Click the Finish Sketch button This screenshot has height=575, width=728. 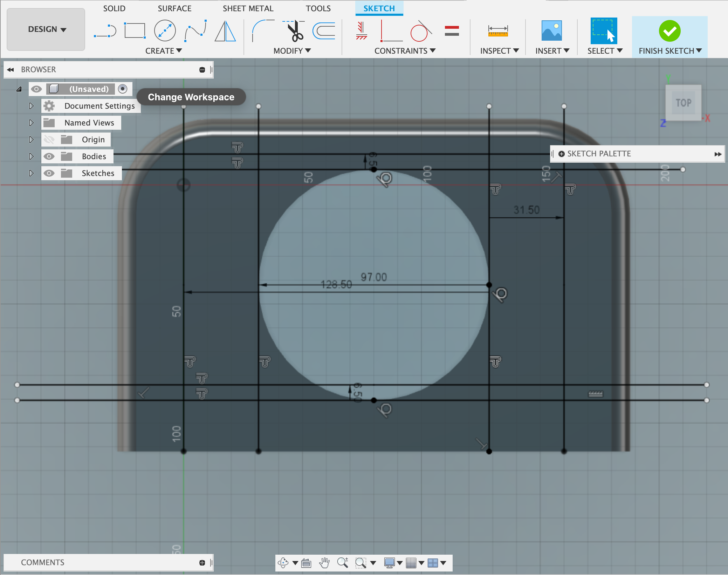pos(668,28)
